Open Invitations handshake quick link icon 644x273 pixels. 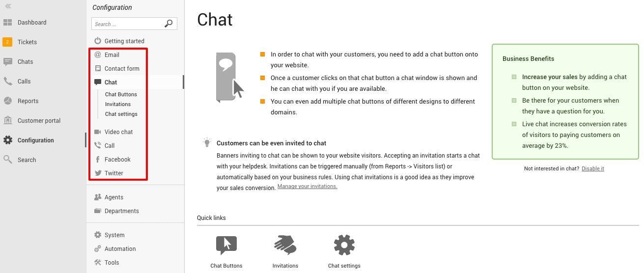point(285,245)
